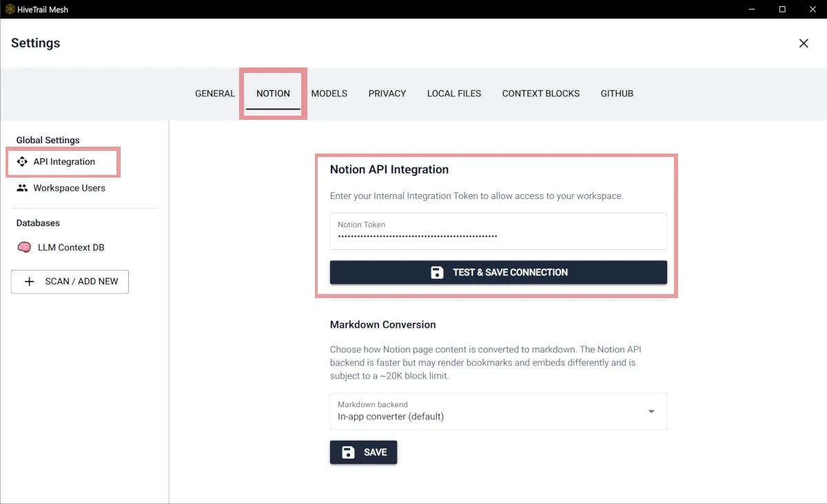Screen dimensions: 827x504
Task: Click the Settings page title
Action: click(35, 43)
